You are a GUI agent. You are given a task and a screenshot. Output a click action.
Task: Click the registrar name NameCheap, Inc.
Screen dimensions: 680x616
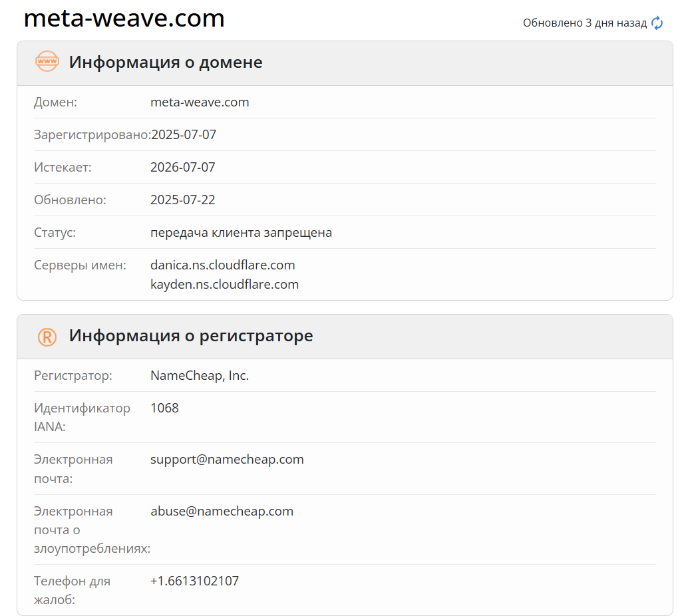(x=200, y=376)
